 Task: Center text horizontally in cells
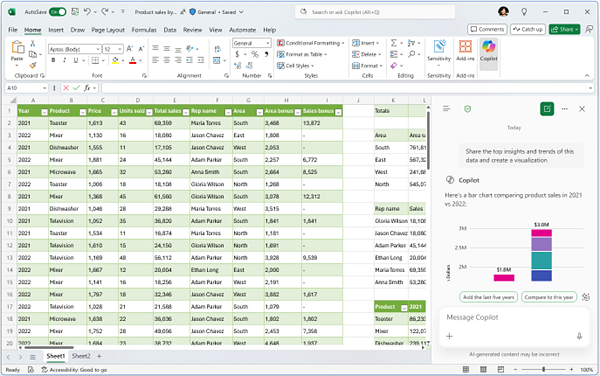tap(166, 60)
